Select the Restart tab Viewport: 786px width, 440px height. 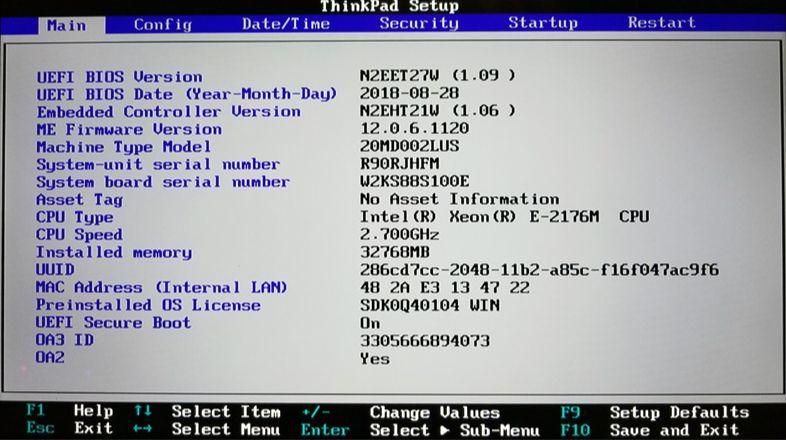[x=662, y=23]
